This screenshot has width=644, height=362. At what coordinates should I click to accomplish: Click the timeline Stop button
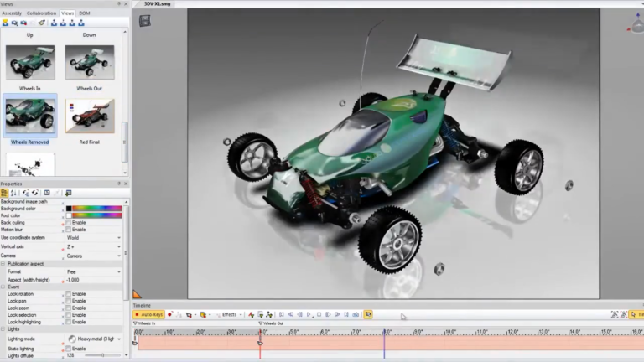tap(319, 315)
